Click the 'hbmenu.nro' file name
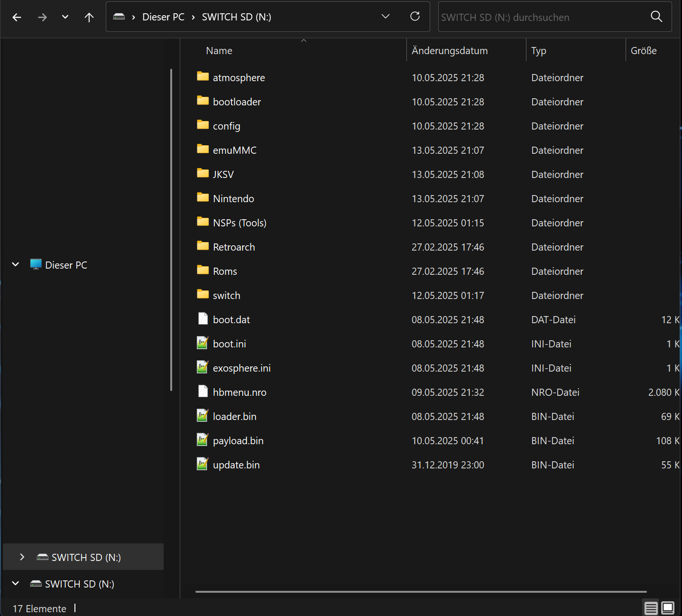Viewport: 682px width, 616px height. 240,392
